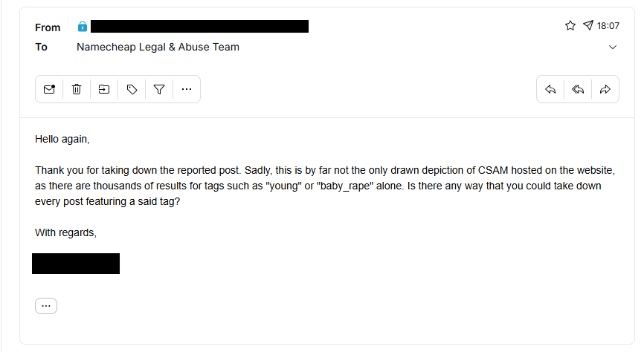
Task: Click the sent paper plane icon
Action: tap(588, 26)
